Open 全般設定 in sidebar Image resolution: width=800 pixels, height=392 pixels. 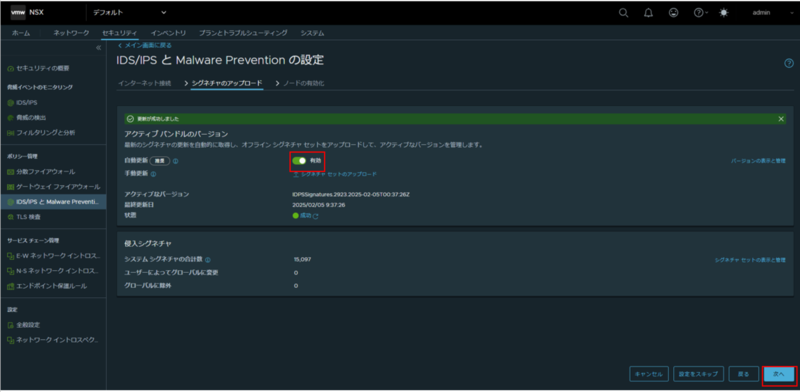coord(28,325)
